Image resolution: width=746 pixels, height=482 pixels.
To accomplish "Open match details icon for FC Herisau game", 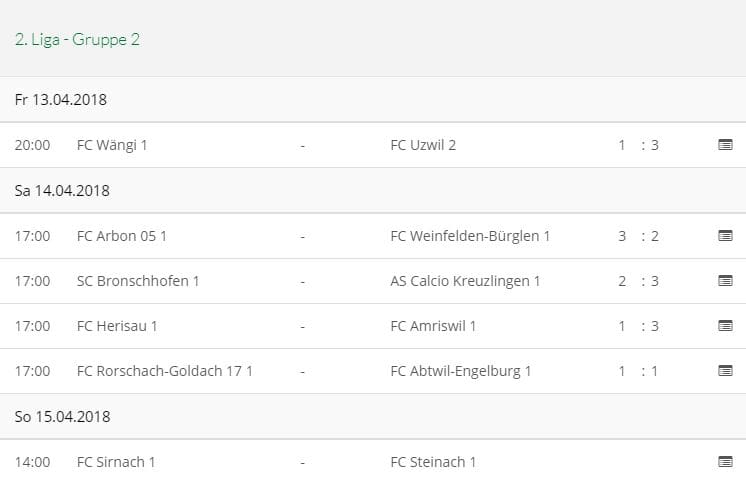I will tap(725, 326).
